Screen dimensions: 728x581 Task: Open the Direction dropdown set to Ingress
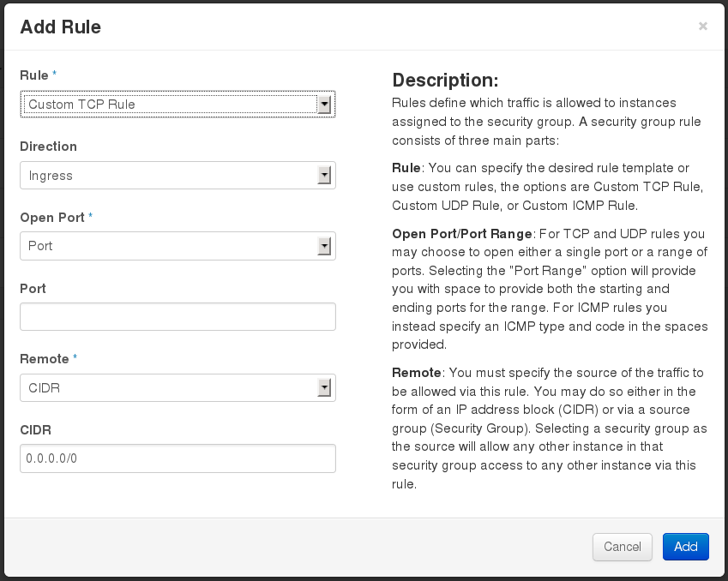click(x=177, y=176)
